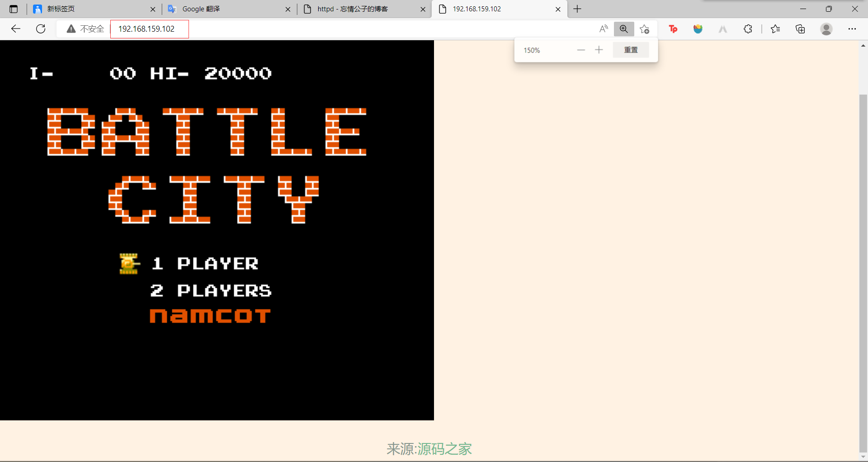The height and width of the screenshot is (462, 868).
Task: Reload the current page
Action: pyautogui.click(x=41, y=29)
